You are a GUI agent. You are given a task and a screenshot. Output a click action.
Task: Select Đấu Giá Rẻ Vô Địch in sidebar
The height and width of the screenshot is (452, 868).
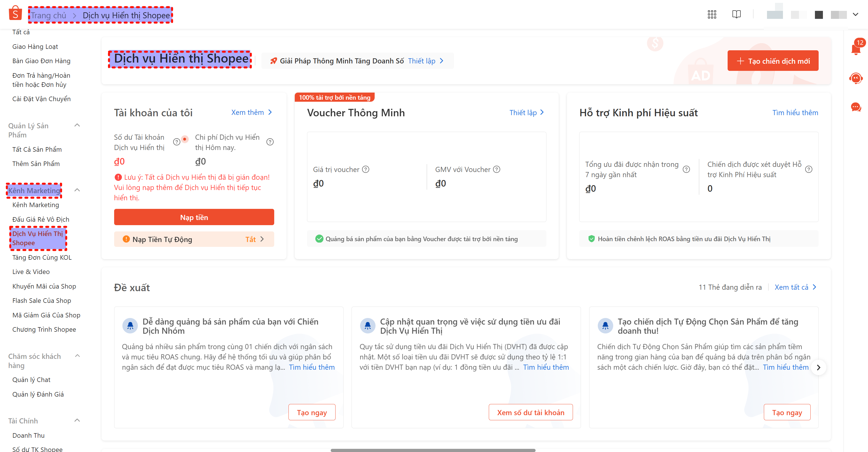[x=41, y=219]
